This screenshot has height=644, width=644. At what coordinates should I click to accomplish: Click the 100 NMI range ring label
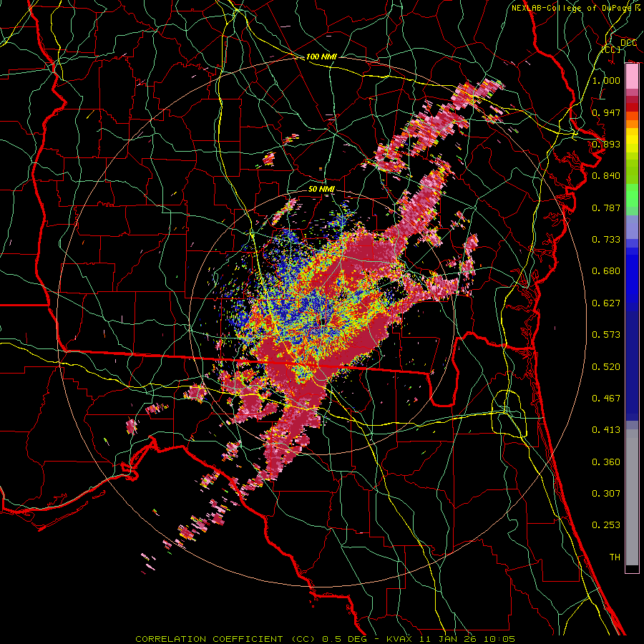321,57
